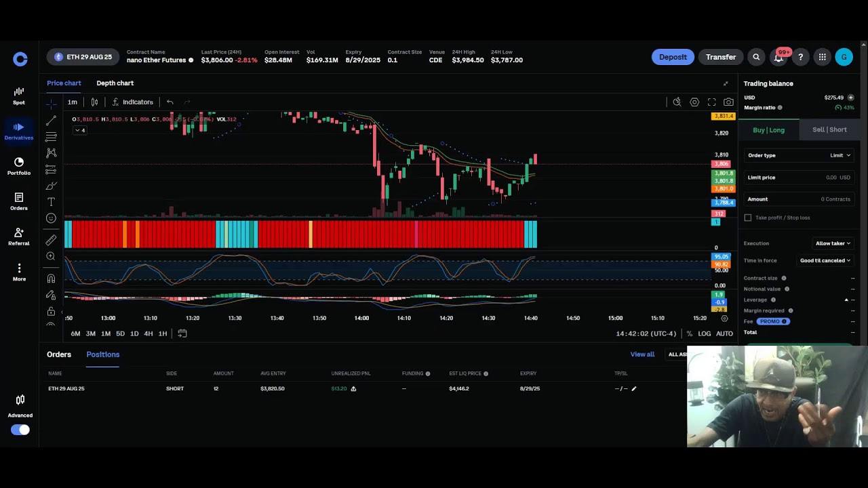Open Derivatives in the left sidebar
The width and height of the screenshot is (868, 488).
pyautogui.click(x=19, y=131)
